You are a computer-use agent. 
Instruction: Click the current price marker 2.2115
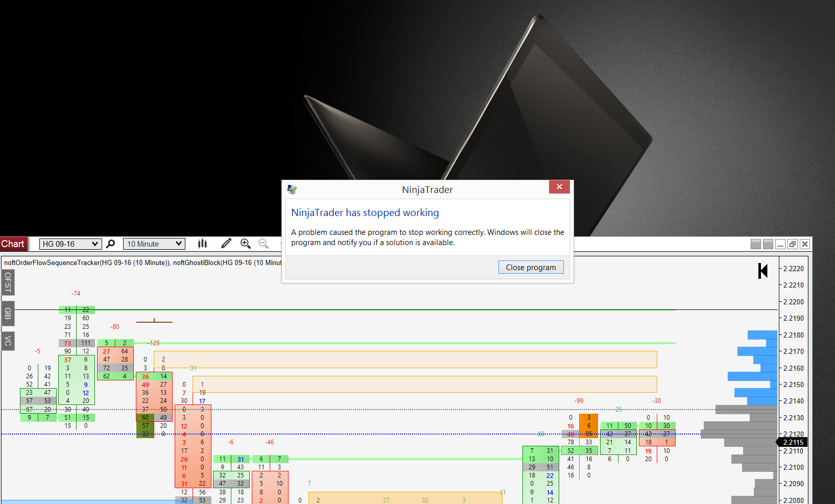point(793,442)
